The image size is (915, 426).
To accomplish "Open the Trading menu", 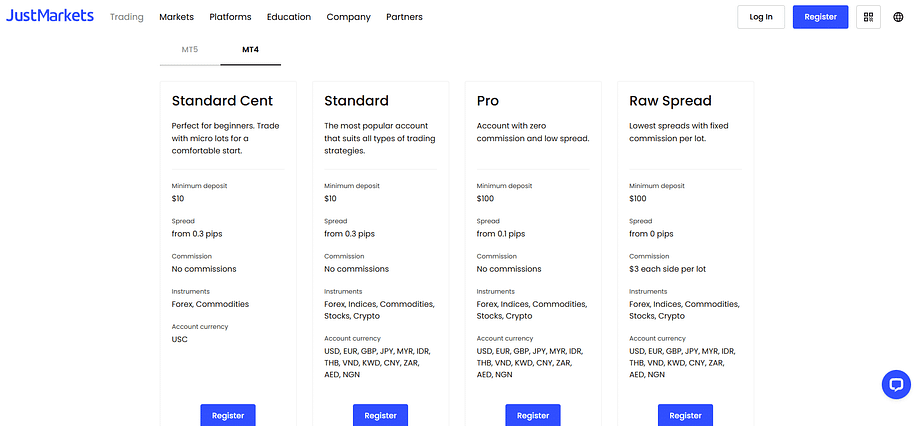I will (127, 17).
